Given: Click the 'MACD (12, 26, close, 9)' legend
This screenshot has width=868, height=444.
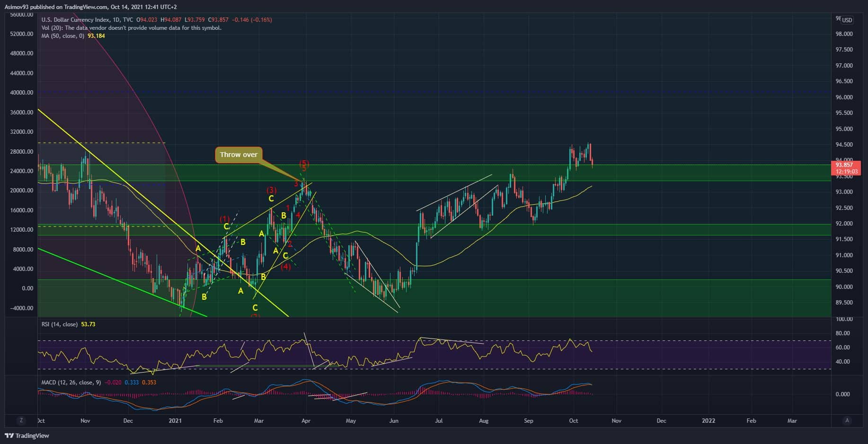Looking at the screenshot, I should (71, 383).
